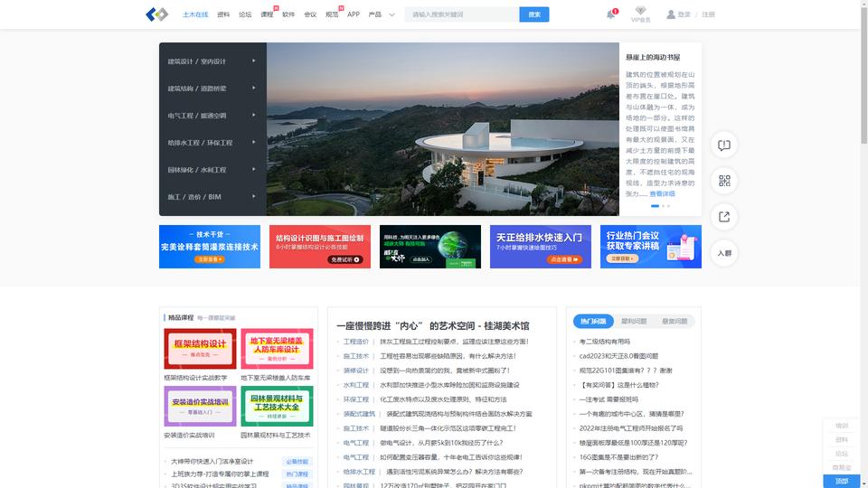Click the 入群 round button
The height and width of the screenshot is (488, 868).
pos(724,253)
